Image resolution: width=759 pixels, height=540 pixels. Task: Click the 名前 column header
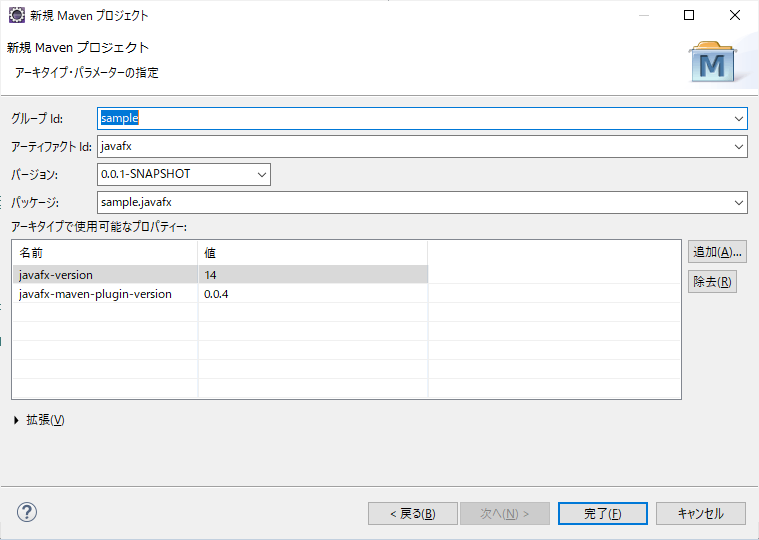(105, 253)
